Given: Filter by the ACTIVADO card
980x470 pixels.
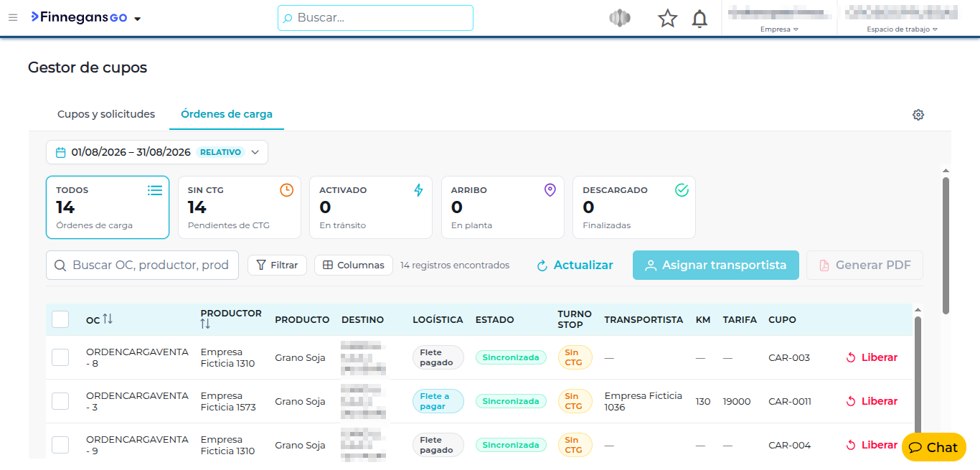Looking at the screenshot, I should 371,207.
